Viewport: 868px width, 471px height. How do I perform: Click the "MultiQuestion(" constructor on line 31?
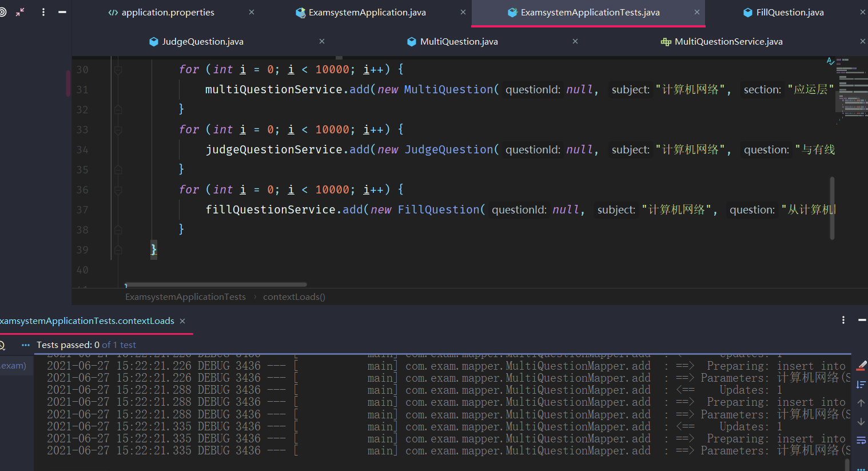point(452,90)
